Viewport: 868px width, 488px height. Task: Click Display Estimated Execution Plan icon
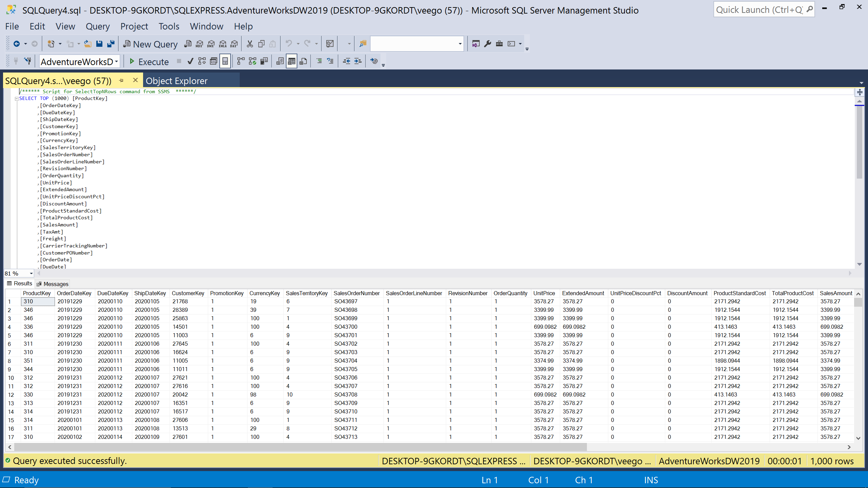(202, 61)
